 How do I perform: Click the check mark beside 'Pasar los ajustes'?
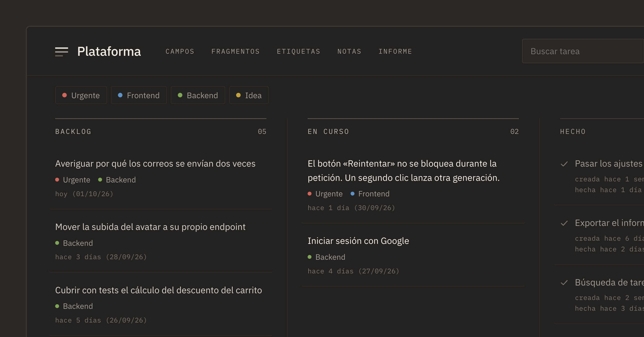coord(564,164)
